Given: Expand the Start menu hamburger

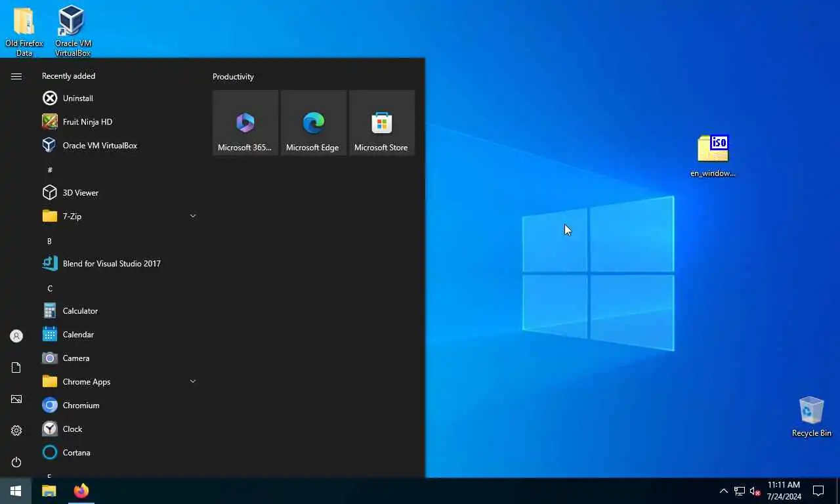Looking at the screenshot, I should click(x=16, y=77).
